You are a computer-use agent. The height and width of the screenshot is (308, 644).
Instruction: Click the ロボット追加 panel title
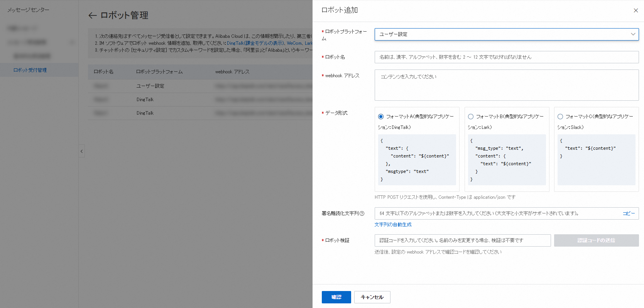click(340, 10)
